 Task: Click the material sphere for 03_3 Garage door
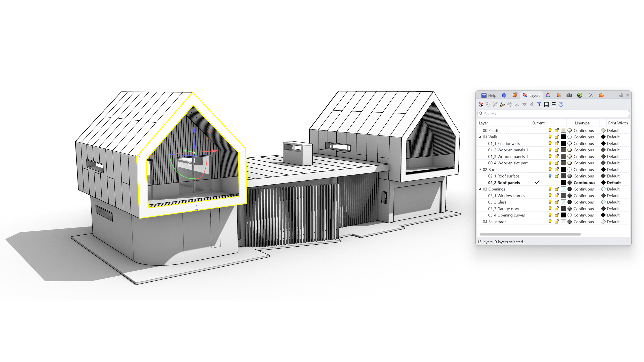point(570,209)
